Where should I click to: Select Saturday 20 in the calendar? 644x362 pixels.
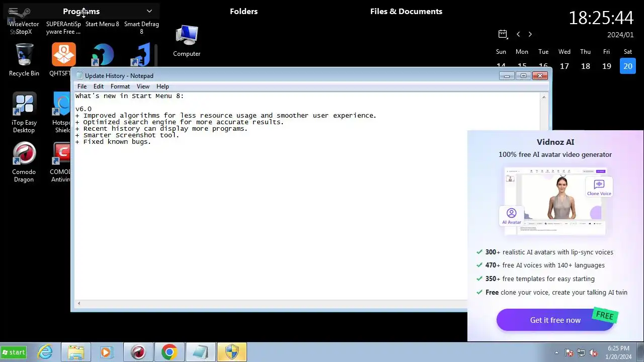point(628,66)
